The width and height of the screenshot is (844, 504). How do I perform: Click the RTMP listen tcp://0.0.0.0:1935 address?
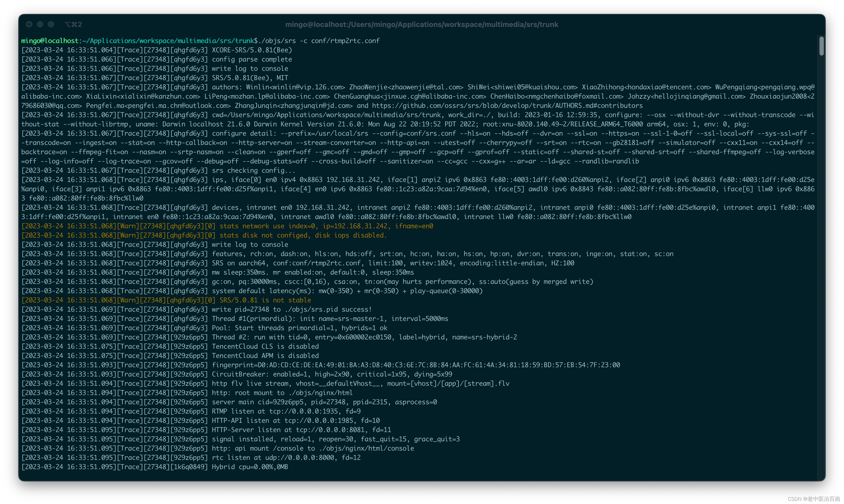304,411
